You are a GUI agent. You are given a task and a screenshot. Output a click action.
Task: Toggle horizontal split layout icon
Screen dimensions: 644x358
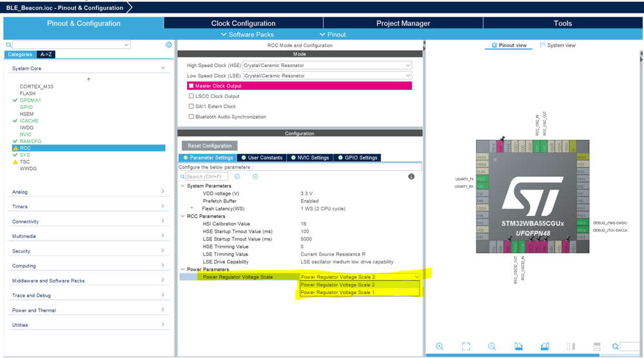(x=597, y=346)
